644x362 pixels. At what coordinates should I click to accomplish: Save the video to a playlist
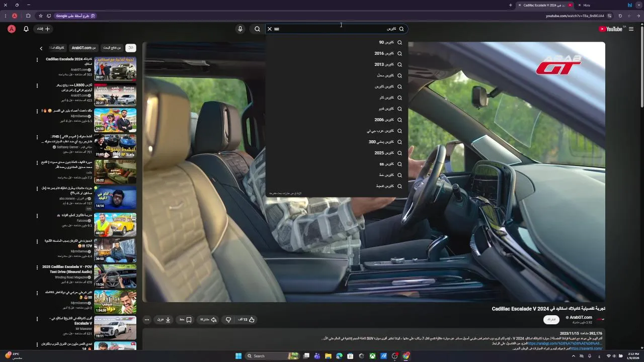186,320
